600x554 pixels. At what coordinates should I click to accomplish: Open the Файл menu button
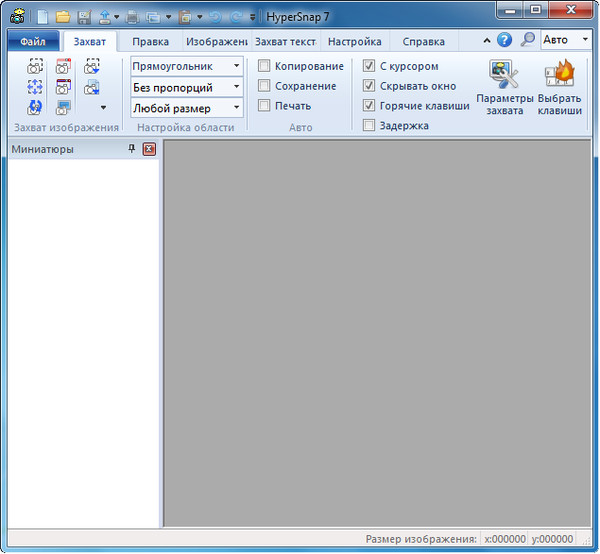click(33, 42)
